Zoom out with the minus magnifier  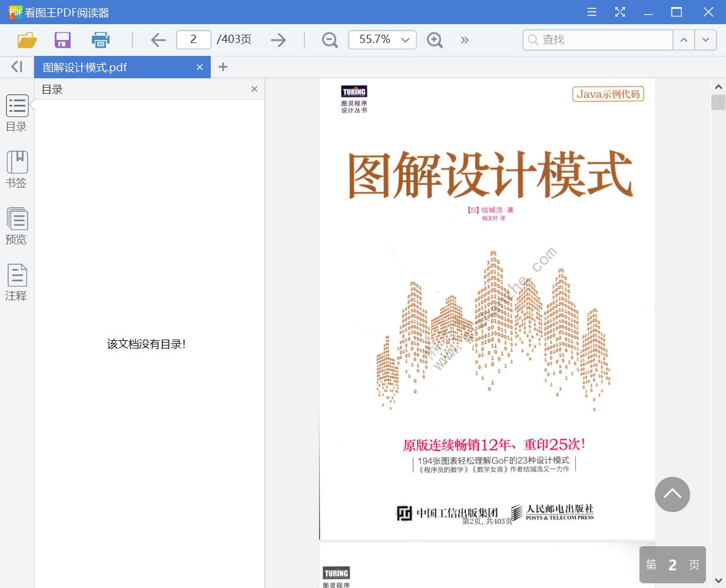(x=330, y=40)
